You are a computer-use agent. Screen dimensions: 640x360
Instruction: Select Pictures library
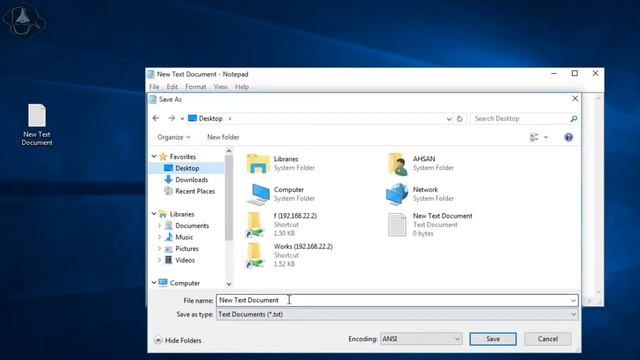point(187,248)
